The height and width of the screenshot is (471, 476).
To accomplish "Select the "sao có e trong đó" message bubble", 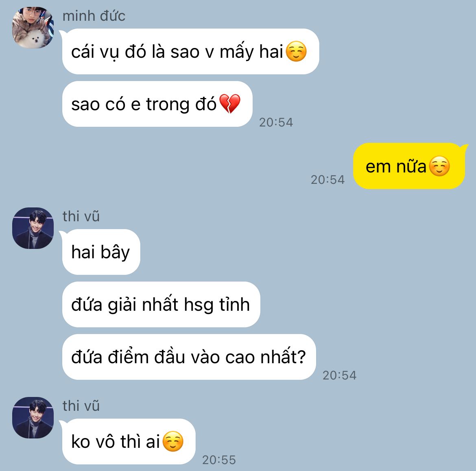I will click(157, 104).
